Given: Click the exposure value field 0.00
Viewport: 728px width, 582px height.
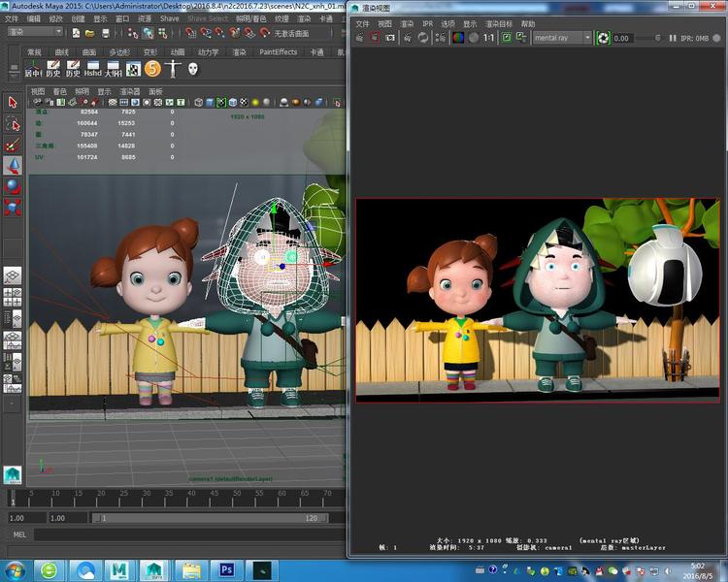Looking at the screenshot, I should [x=622, y=38].
